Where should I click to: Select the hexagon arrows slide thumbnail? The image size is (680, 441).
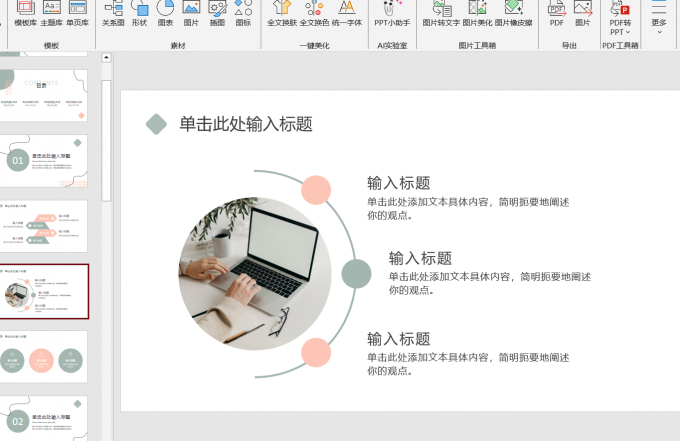(43, 226)
